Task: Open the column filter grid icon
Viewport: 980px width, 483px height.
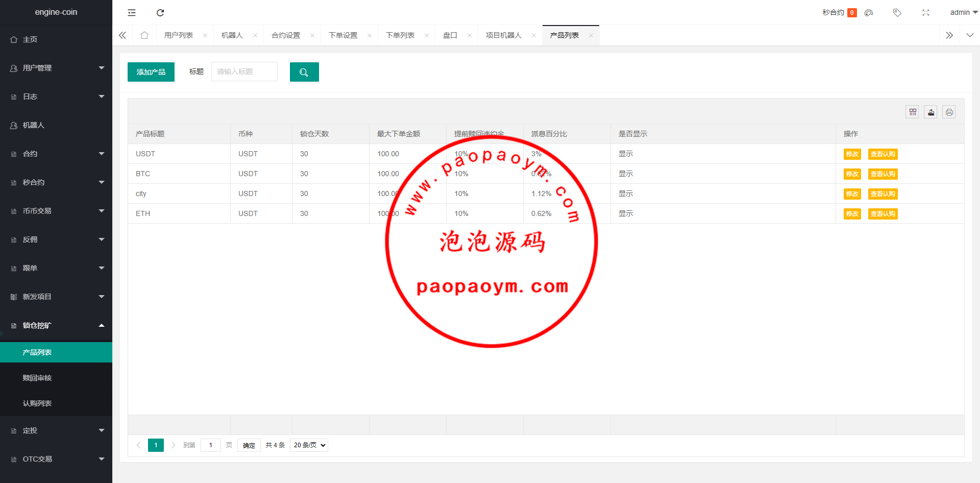Action: pos(913,112)
